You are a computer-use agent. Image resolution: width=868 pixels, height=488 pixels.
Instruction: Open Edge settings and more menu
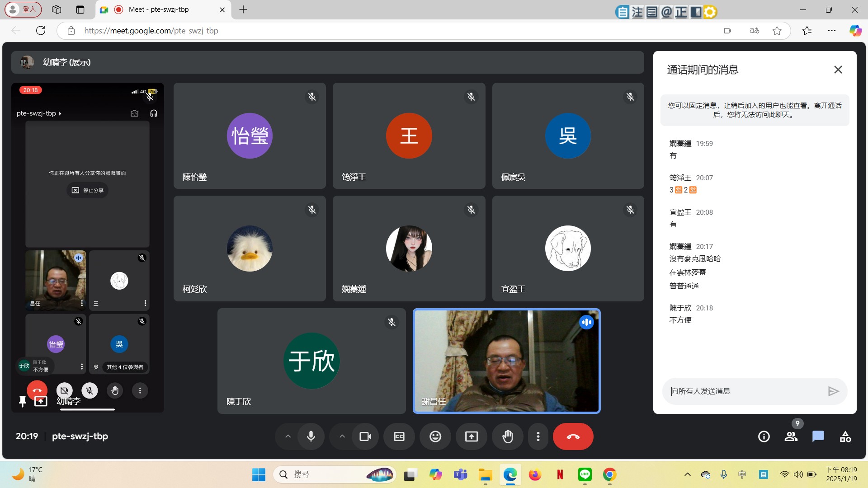pos(832,31)
